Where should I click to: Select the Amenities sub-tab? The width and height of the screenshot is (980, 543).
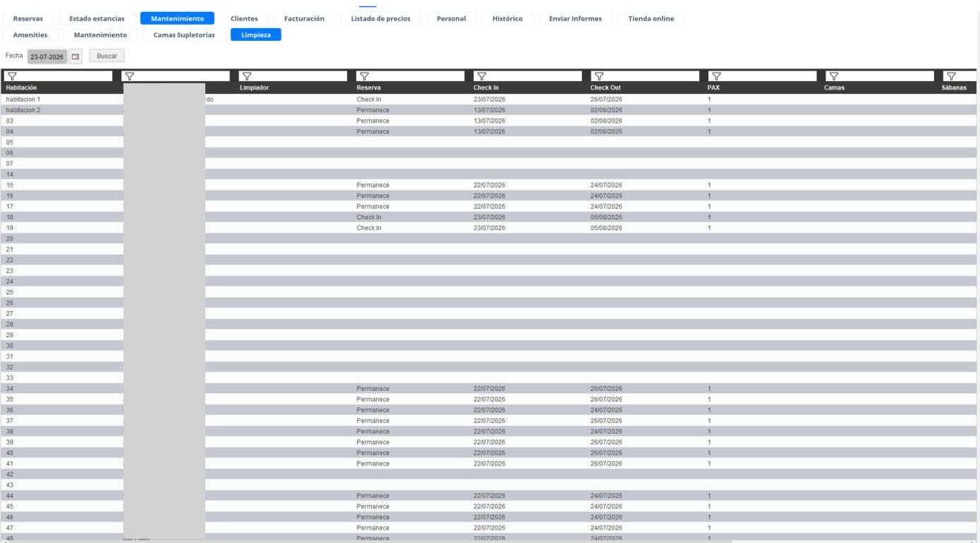30,35
